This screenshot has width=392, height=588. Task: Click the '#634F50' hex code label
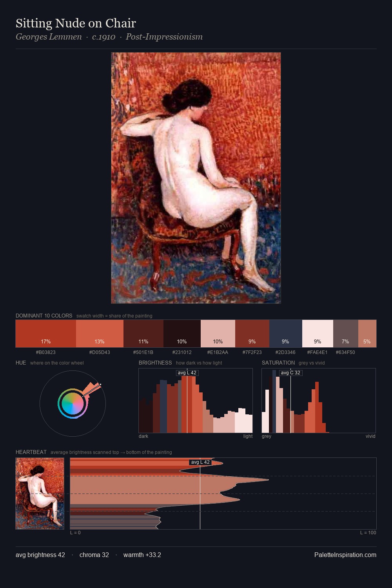[x=345, y=352]
